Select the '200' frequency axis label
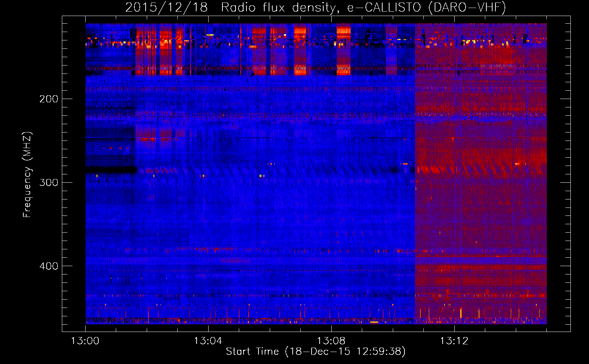The height and width of the screenshot is (364, 589). 48,99
